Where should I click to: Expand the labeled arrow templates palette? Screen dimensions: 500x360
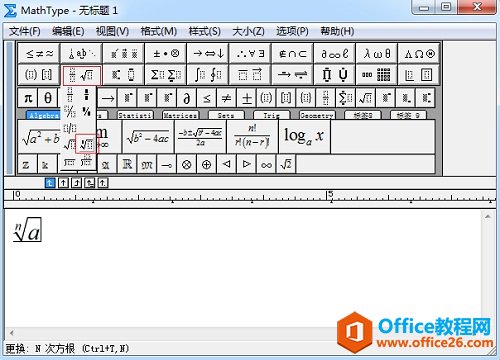[x=292, y=75]
